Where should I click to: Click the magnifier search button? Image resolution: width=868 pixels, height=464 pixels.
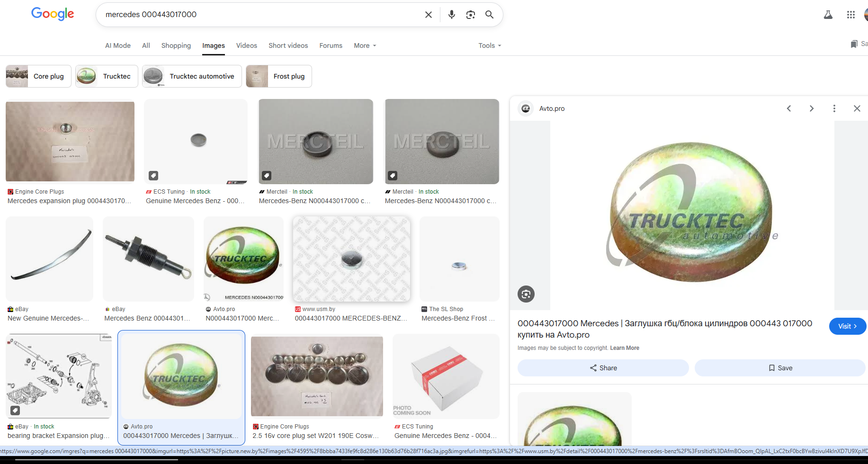tap(489, 15)
